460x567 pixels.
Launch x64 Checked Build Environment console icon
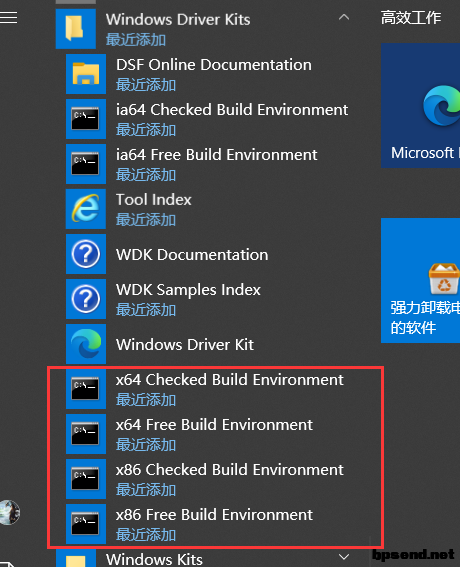tap(86, 389)
